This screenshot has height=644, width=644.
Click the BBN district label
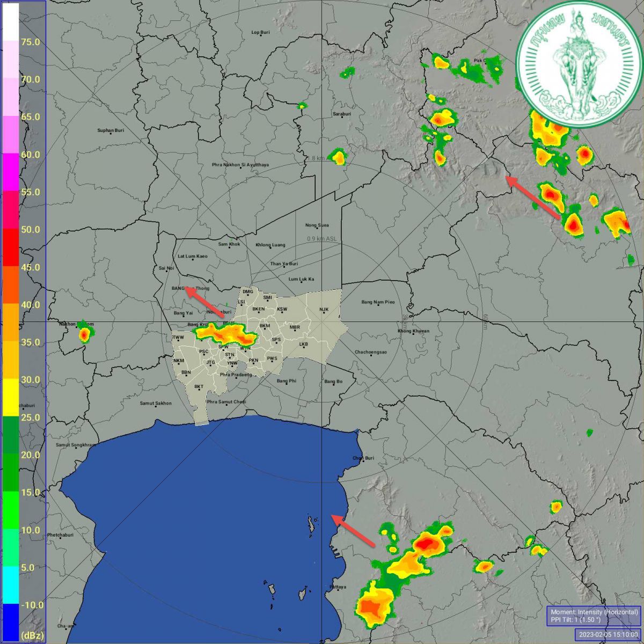(186, 372)
